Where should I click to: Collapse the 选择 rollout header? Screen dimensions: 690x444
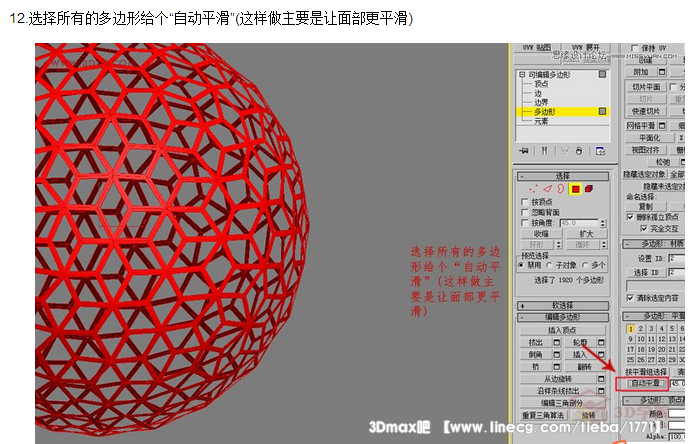(563, 176)
